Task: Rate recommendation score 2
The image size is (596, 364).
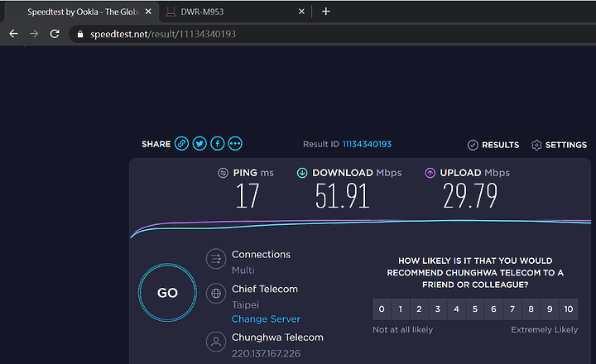Action: click(x=419, y=309)
